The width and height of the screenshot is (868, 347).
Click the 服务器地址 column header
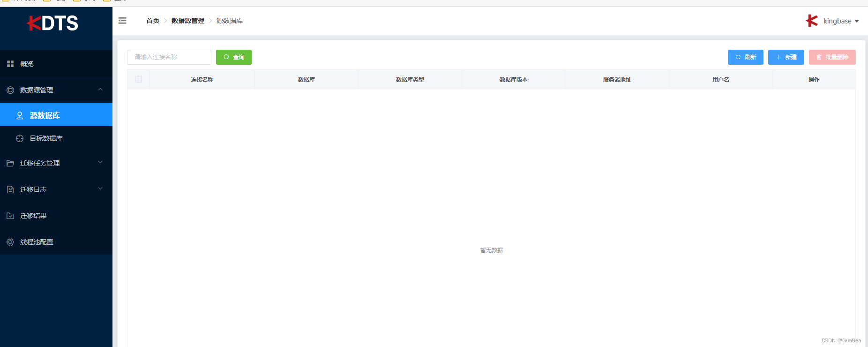(x=617, y=80)
